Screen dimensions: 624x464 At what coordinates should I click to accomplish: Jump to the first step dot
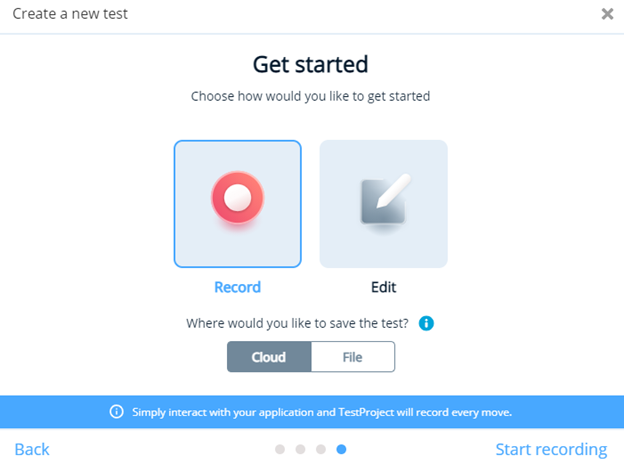tap(280, 450)
